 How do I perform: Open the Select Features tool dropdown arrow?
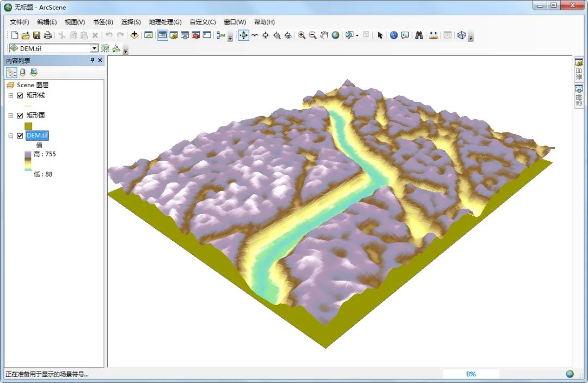(357, 35)
